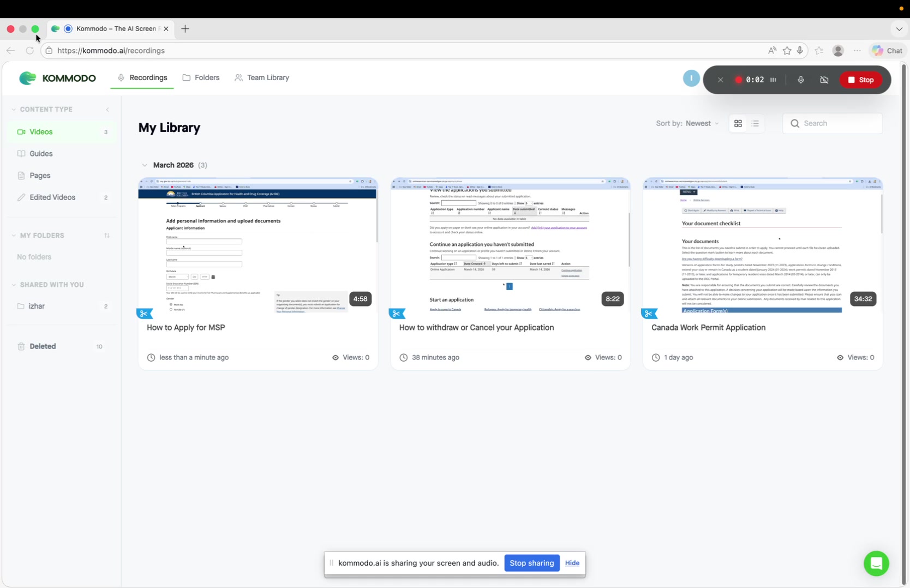This screenshot has height=588, width=910.
Task: Click the scissors icon on Canada Work Permit video
Action: (649, 314)
